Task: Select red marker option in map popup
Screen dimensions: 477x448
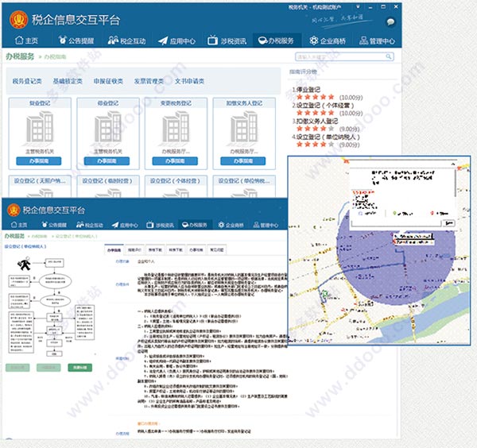Action: pyautogui.click(x=440, y=214)
